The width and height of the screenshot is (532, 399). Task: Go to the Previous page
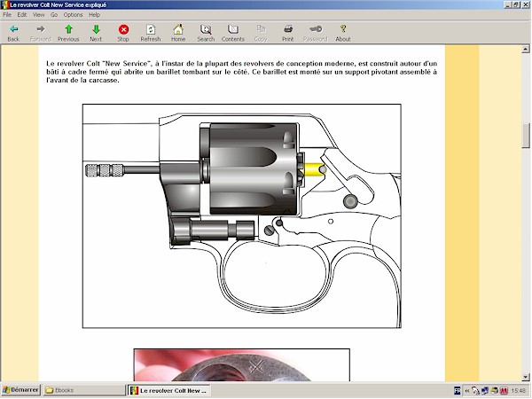[x=68, y=30]
